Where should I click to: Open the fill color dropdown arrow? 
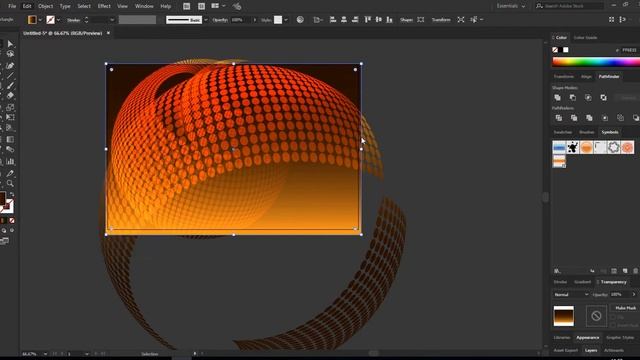pos(40,20)
